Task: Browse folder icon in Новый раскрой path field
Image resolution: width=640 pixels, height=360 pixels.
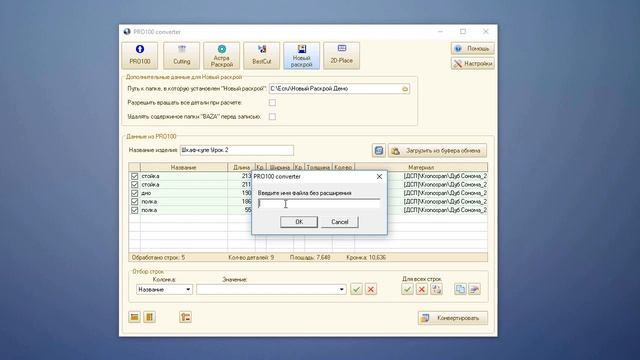Action: [405, 89]
